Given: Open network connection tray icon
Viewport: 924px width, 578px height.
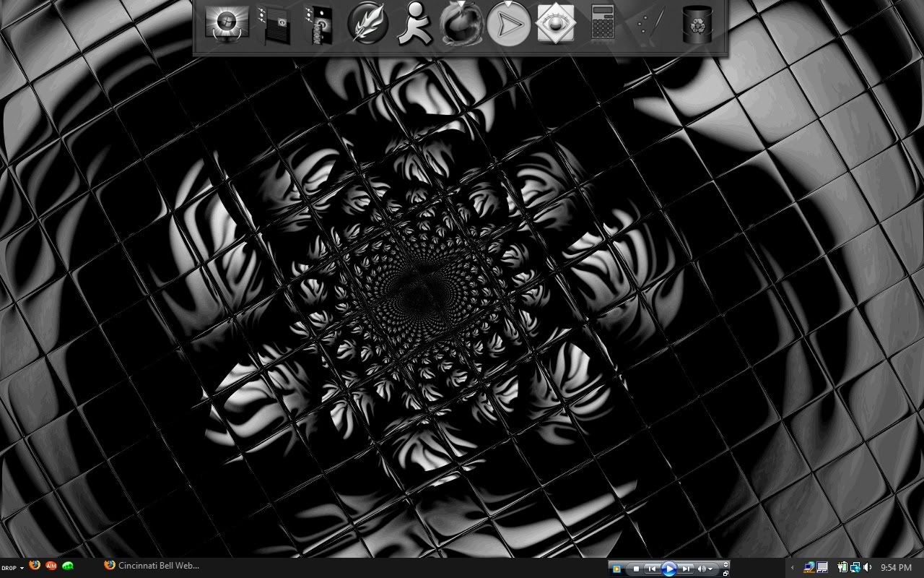Looking at the screenshot, I should [810, 567].
